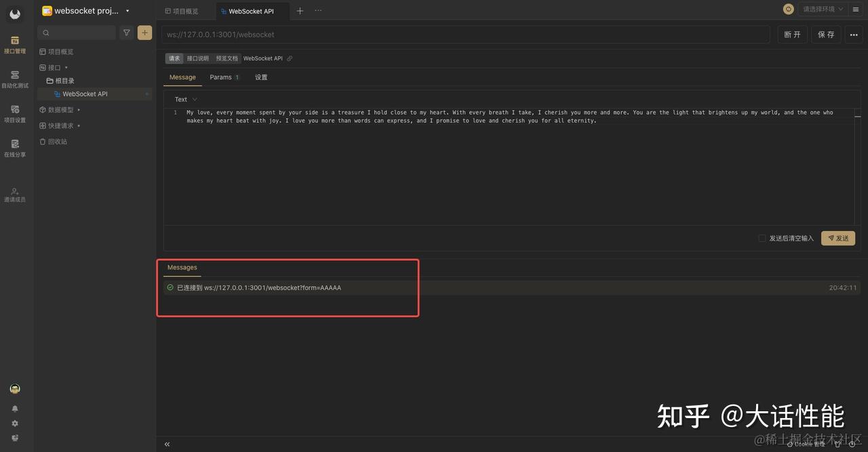
Task: Click the 断开 disconnect button
Action: (x=792, y=34)
